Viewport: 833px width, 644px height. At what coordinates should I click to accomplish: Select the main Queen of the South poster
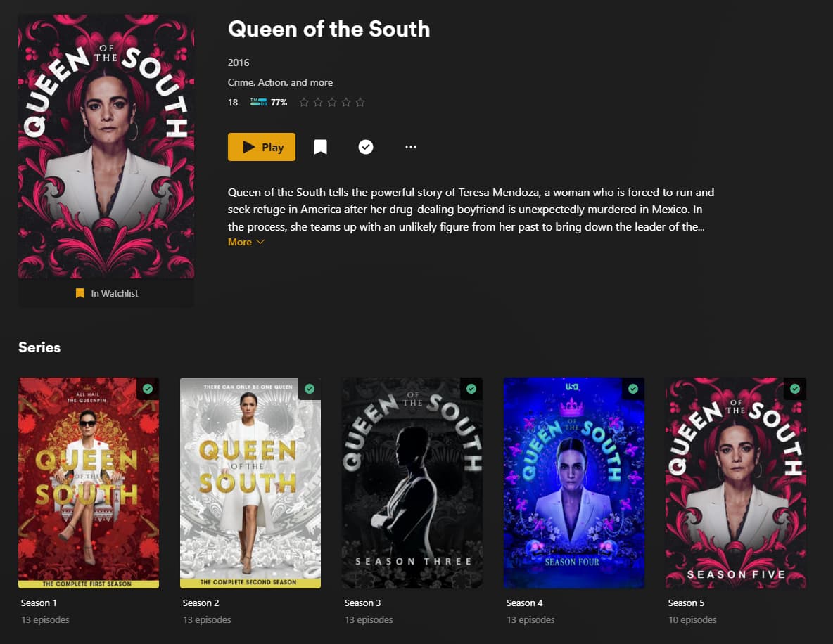(x=106, y=146)
